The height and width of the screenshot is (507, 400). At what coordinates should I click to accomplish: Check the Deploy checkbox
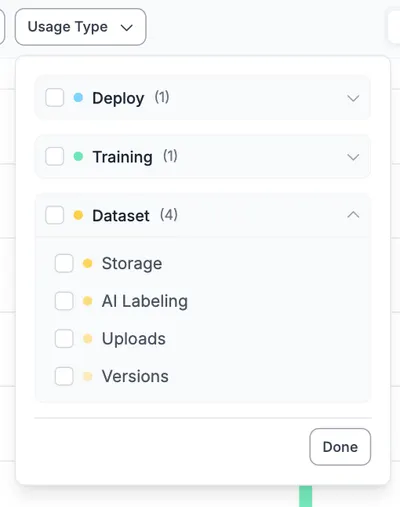tap(55, 98)
